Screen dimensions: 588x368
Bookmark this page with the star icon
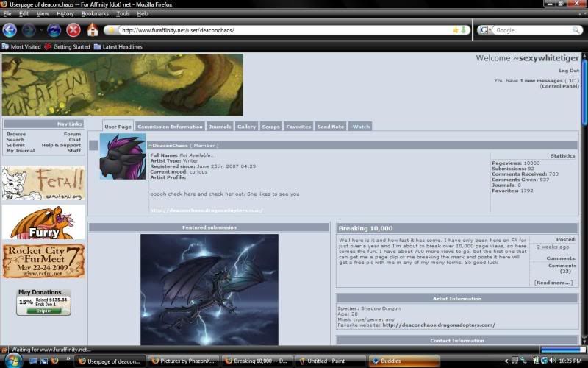pyautogui.click(x=456, y=30)
